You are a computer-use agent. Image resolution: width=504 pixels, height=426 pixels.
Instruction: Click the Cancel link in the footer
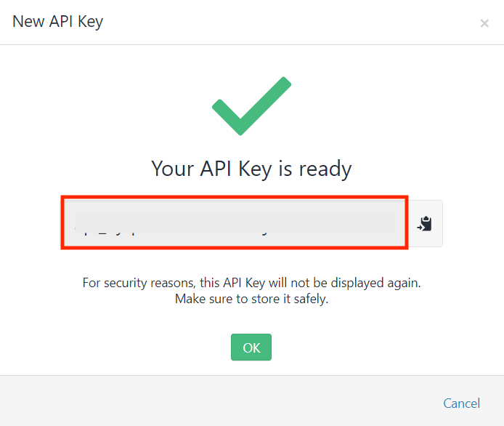[x=462, y=403]
